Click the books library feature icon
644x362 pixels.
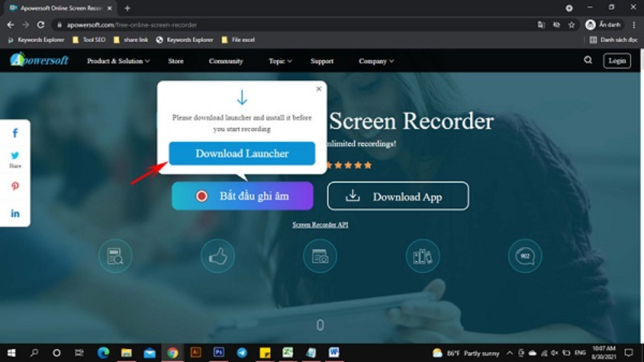point(423,256)
